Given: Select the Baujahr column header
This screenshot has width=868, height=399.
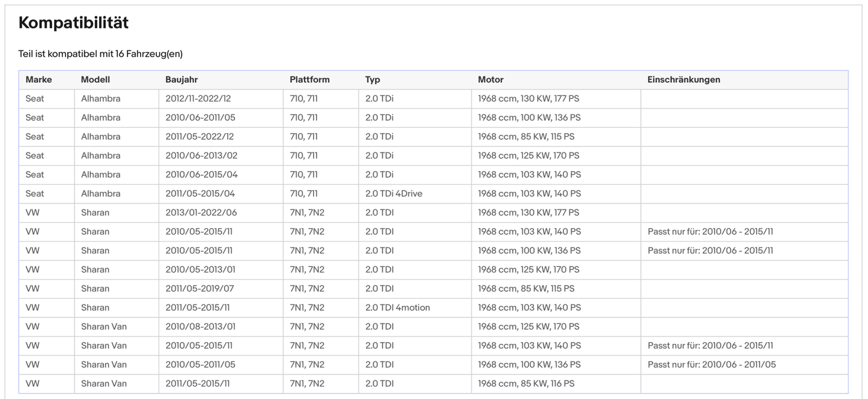Looking at the screenshot, I should [181, 80].
